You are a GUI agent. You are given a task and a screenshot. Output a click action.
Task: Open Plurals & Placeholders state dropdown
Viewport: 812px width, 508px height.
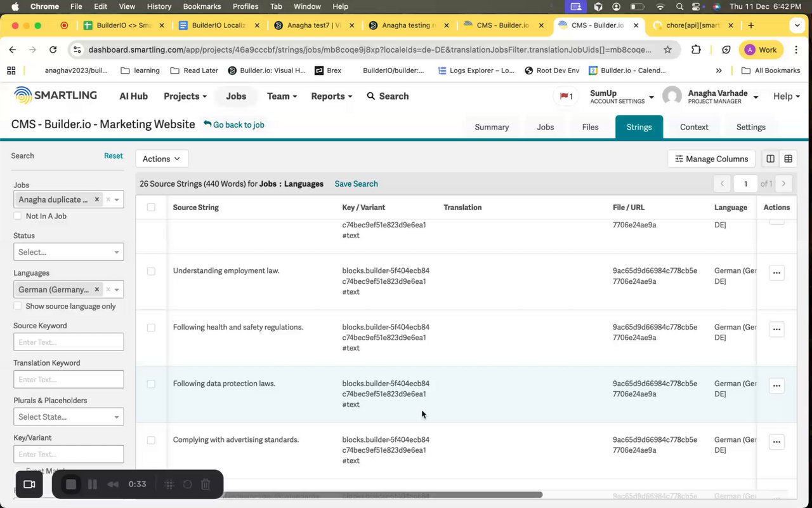pos(69,417)
